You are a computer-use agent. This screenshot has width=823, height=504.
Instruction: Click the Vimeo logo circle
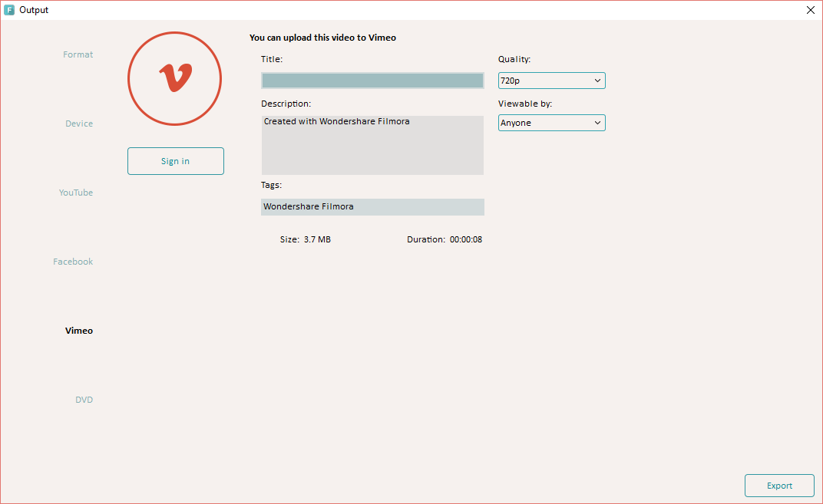tap(174, 78)
